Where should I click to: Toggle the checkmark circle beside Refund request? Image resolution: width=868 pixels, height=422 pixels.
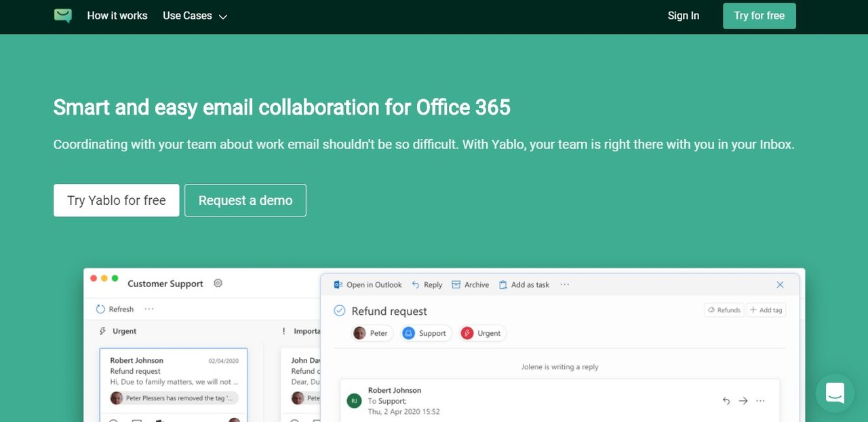click(340, 311)
